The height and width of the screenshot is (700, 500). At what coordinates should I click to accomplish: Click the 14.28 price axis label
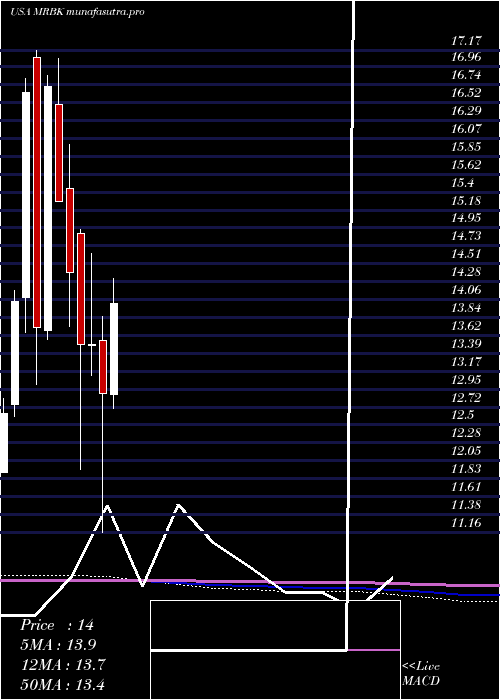466,271
